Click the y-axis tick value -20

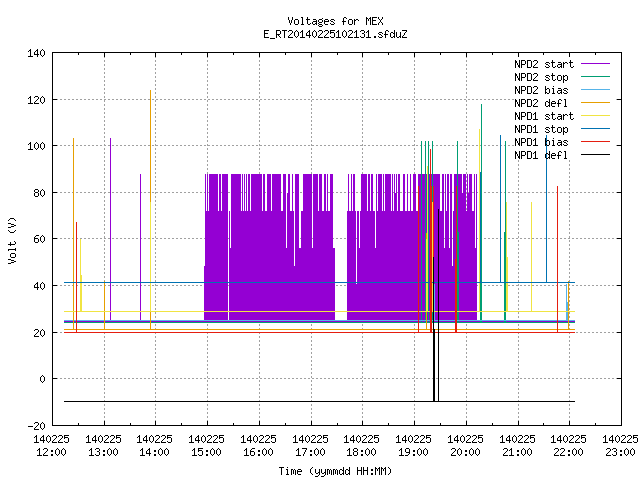pyautogui.click(x=36, y=426)
